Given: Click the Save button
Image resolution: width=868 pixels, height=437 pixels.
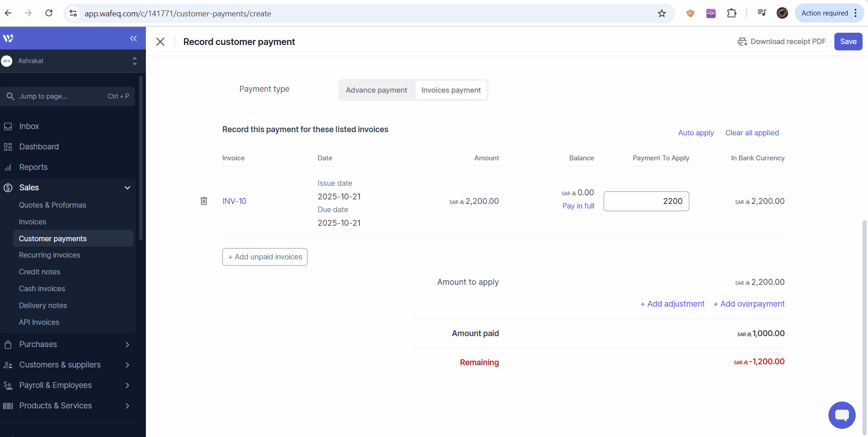Looking at the screenshot, I should (x=848, y=41).
